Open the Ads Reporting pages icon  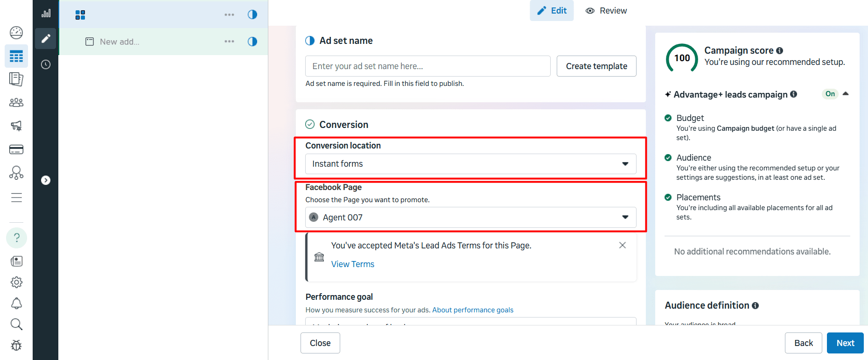[x=16, y=79]
